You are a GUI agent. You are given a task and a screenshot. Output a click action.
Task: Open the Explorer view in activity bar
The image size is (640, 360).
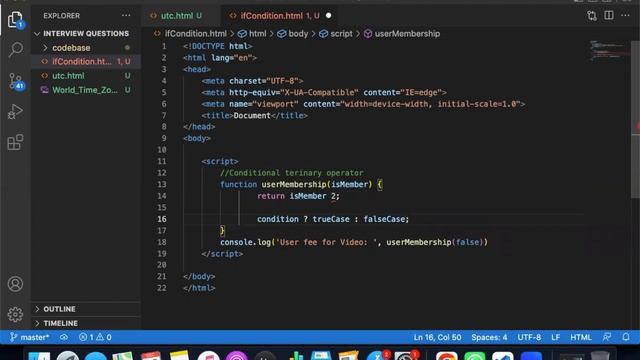pos(15,20)
